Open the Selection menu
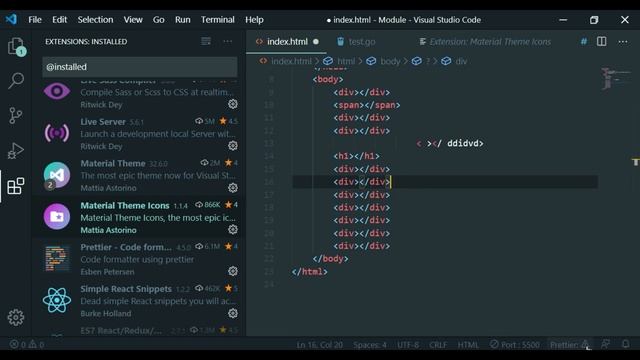Viewport: 640px width, 360px height. (96, 20)
